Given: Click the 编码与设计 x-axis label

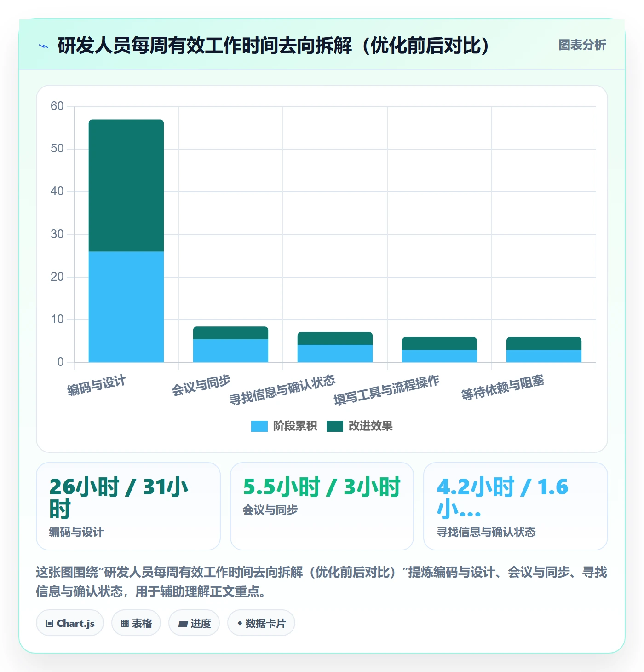Looking at the screenshot, I should tap(97, 385).
